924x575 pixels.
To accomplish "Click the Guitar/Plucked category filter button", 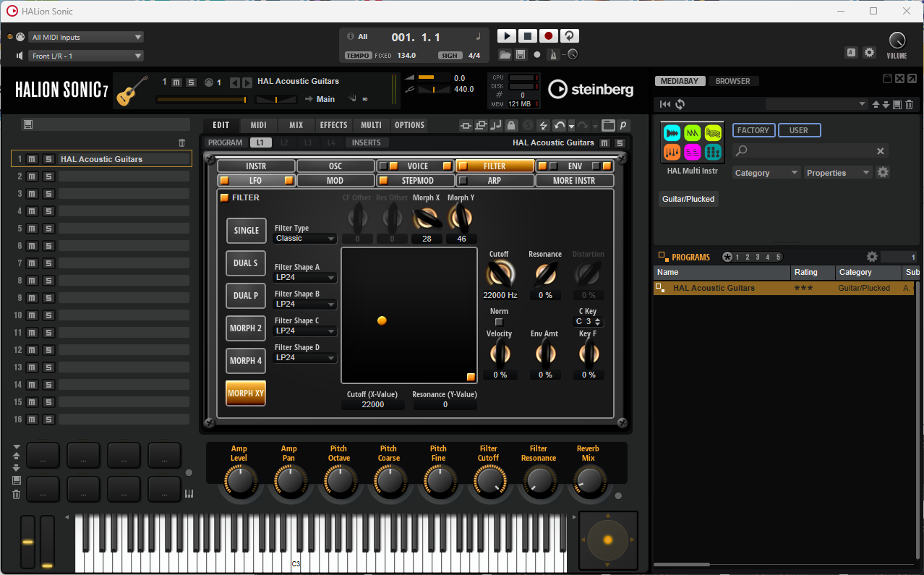I will pyautogui.click(x=688, y=199).
